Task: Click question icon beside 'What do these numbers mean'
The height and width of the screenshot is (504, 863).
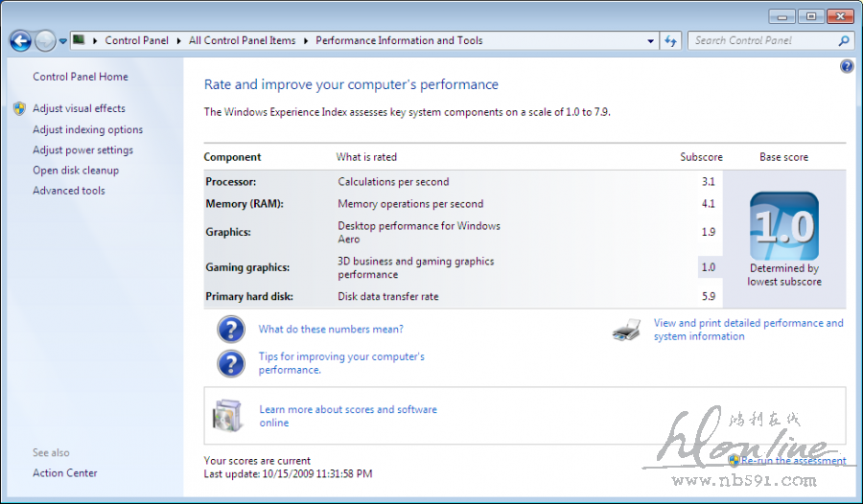Action: (x=231, y=330)
